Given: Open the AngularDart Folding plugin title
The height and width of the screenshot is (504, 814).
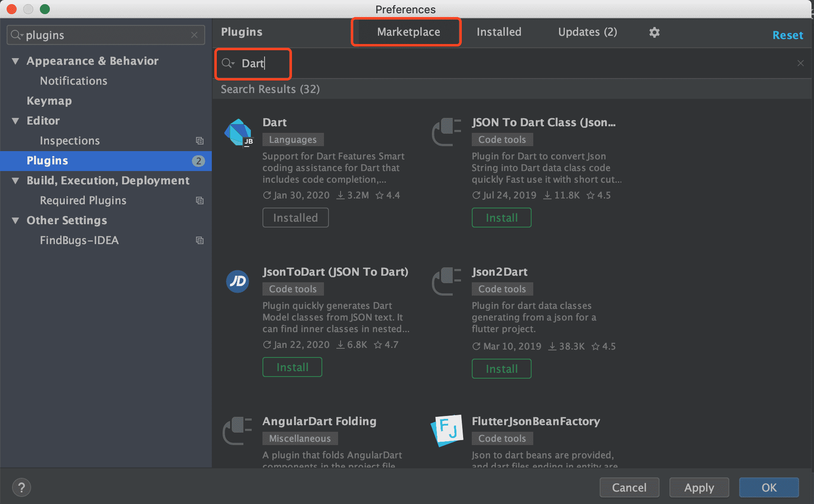Looking at the screenshot, I should 319,421.
